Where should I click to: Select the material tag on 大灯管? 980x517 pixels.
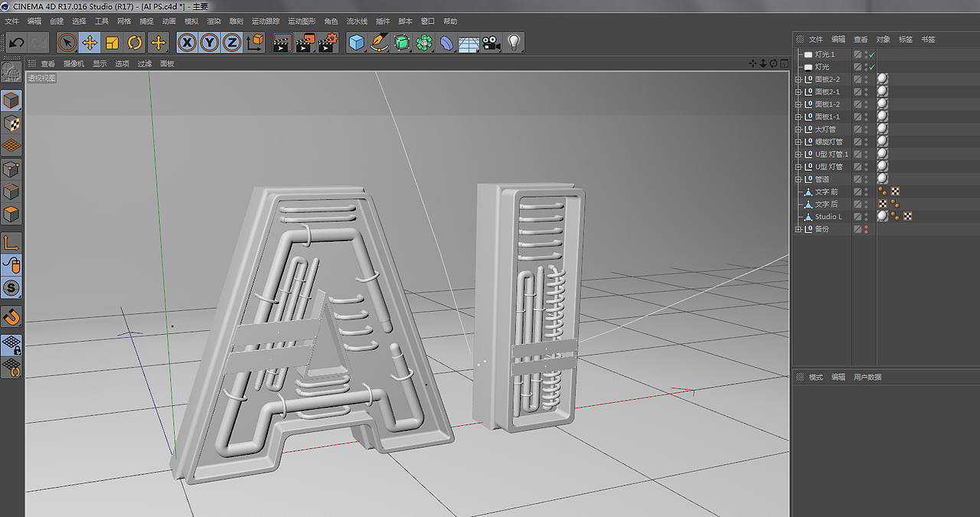[x=882, y=129]
